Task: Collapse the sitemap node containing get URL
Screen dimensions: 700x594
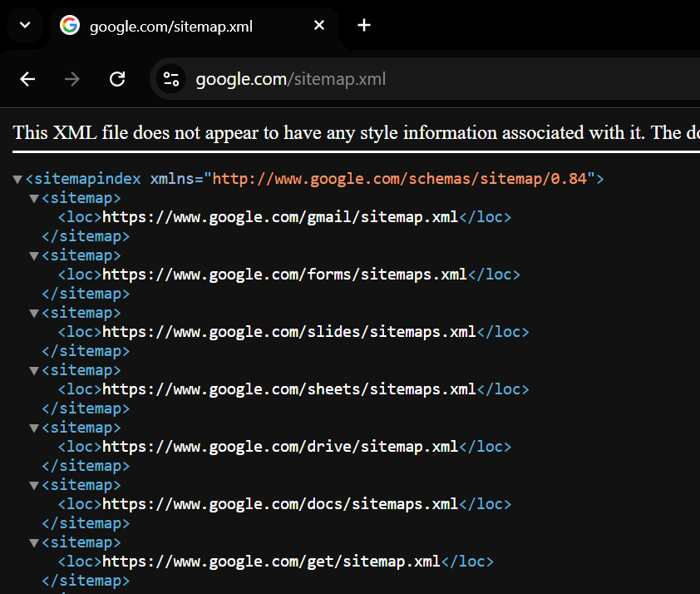Action: [34, 543]
